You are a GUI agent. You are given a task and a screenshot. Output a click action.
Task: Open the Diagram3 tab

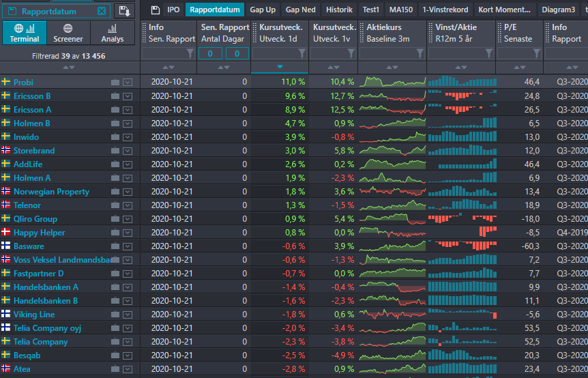[x=559, y=10]
